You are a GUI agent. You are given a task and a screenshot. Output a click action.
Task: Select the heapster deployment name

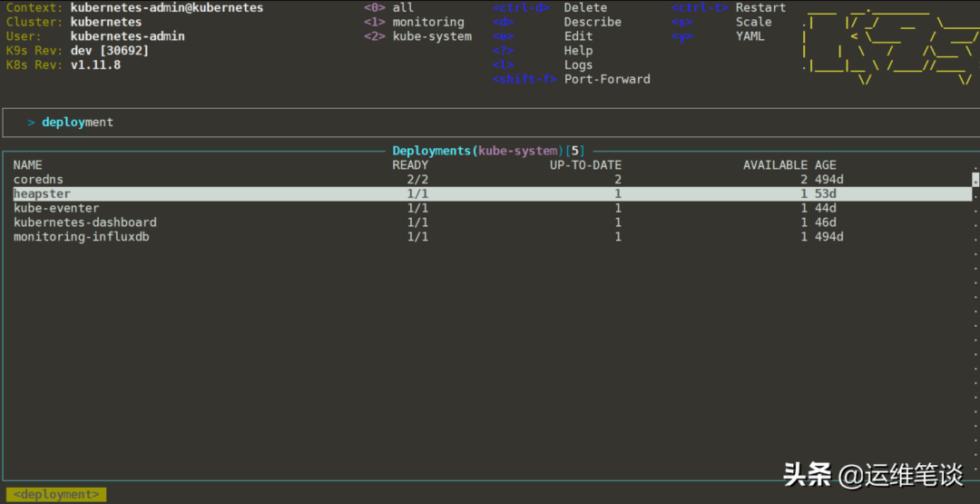(42, 193)
